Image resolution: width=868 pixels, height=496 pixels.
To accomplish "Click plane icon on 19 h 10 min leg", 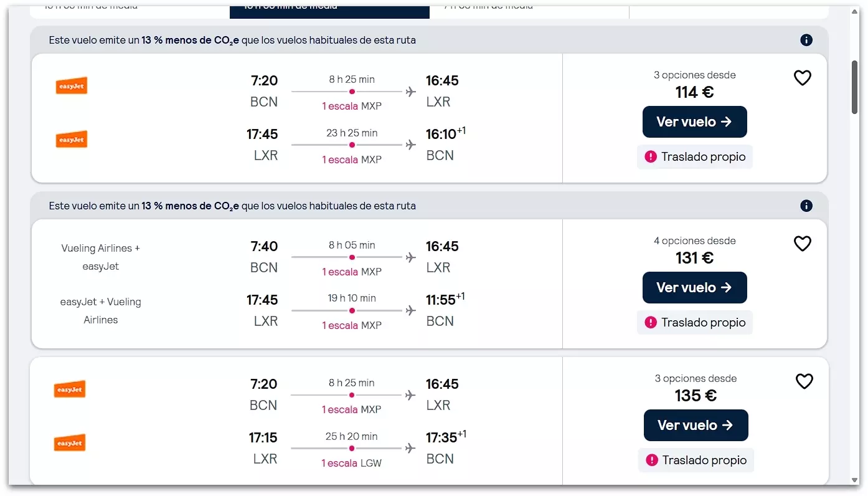I will (x=410, y=310).
